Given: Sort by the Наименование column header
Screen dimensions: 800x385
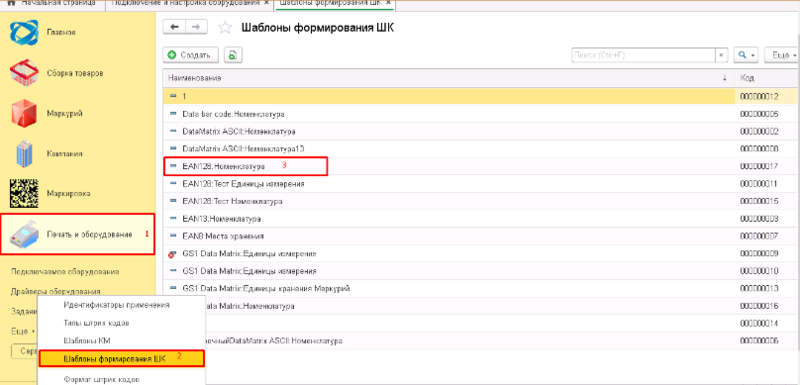Looking at the screenshot, I should [449, 79].
